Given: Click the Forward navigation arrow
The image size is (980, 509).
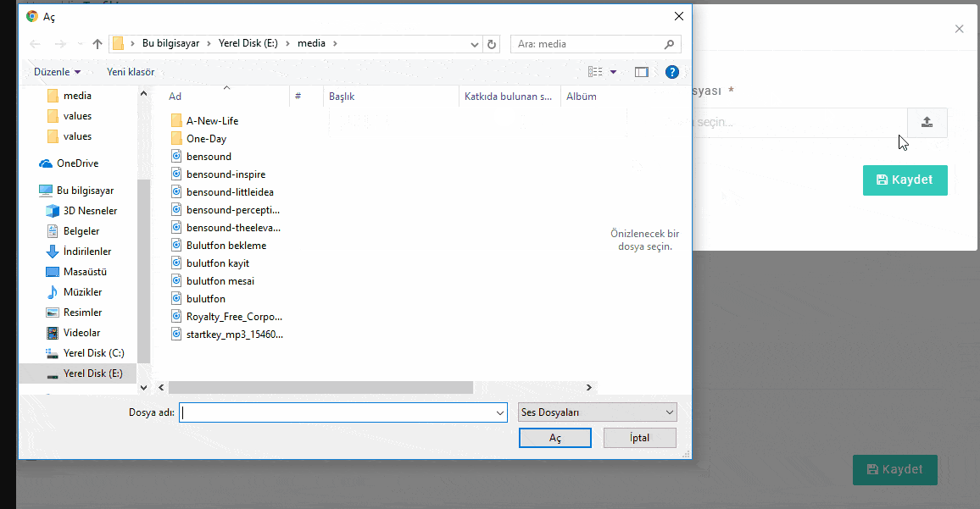Looking at the screenshot, I should [60, 44].
